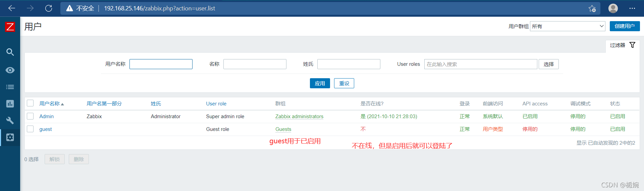The image size is (644, 191).
Task: Toggle Admin's debug mode 停用的 link
Action: tap(578, 116)
